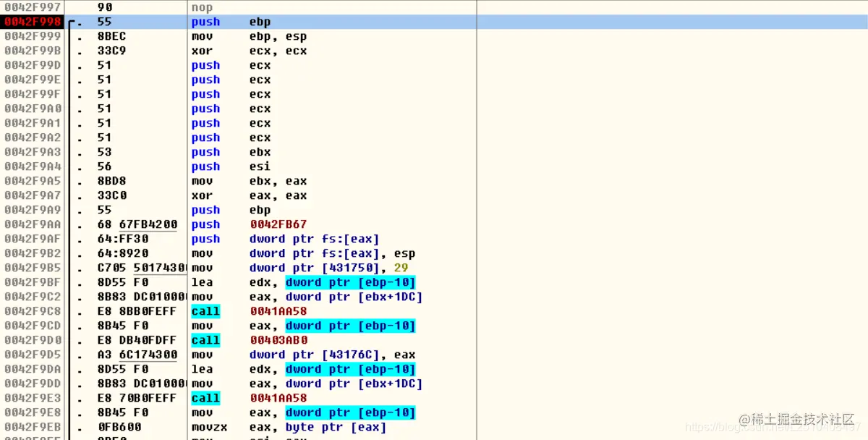Select instruction xor eax, eax
This screenshot has width=868, height=440.
click(250, 195)
